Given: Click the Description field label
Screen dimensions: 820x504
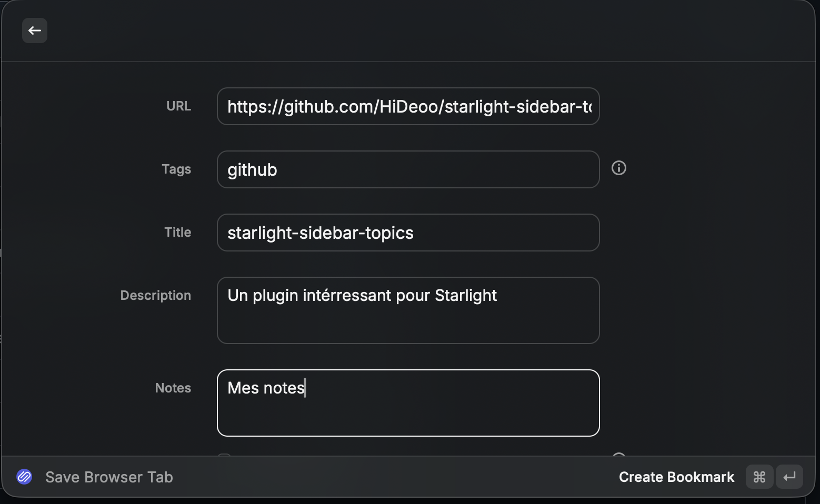Looking at the screenshot, I should coord(155,296).
